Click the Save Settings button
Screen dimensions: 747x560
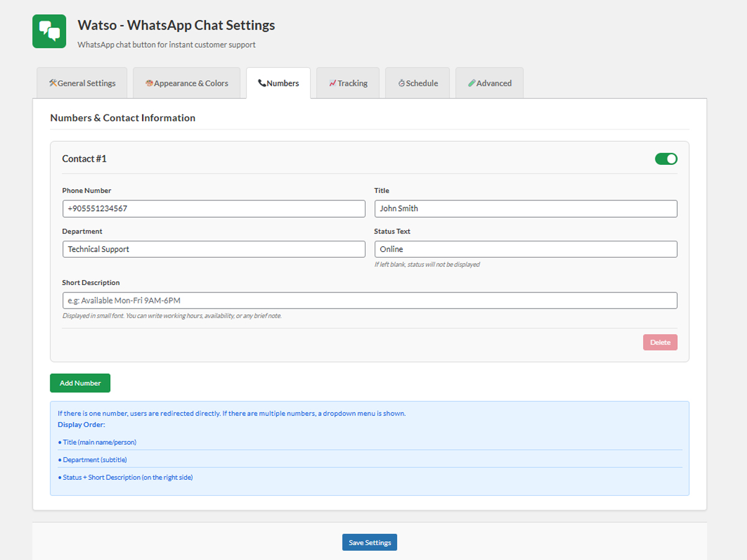pos(370,543)
